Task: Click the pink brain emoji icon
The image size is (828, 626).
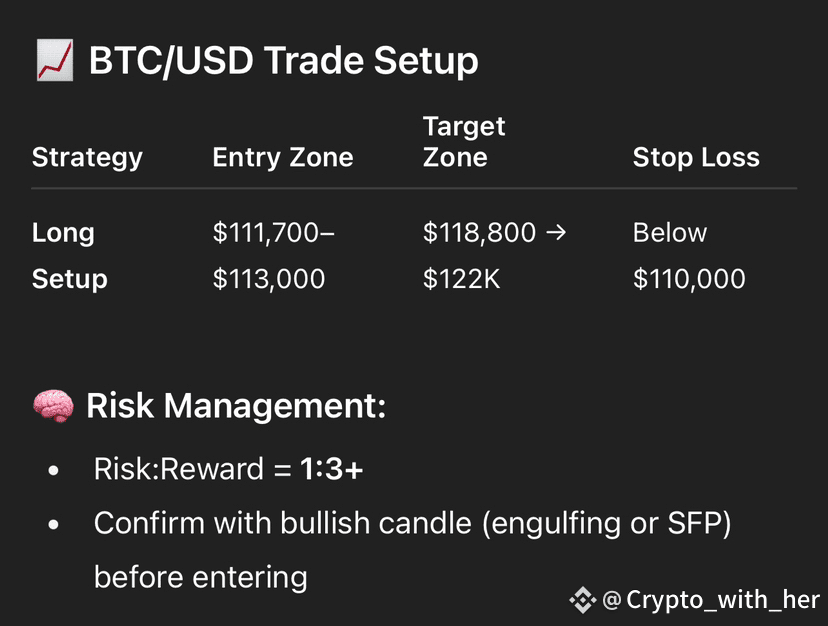Action: pos(53,407)
